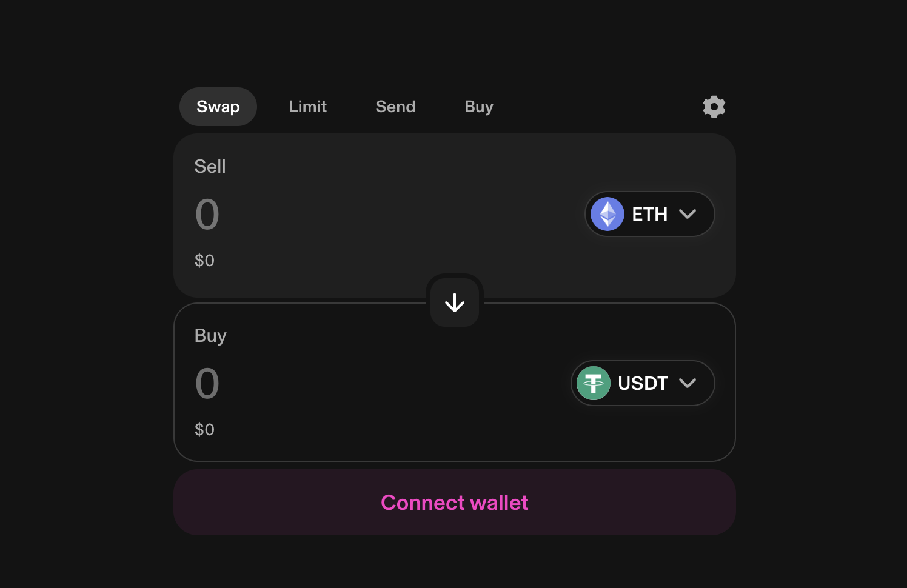Viewport: 907px width, 588px height.
Task: Switch to the Swap tab
Action: 218,107
